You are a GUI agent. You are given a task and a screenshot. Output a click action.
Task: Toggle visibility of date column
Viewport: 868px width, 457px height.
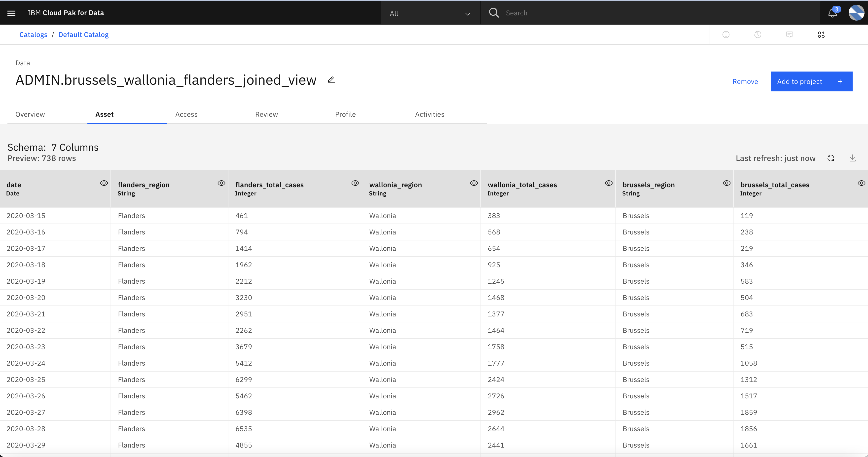point(104,183)
